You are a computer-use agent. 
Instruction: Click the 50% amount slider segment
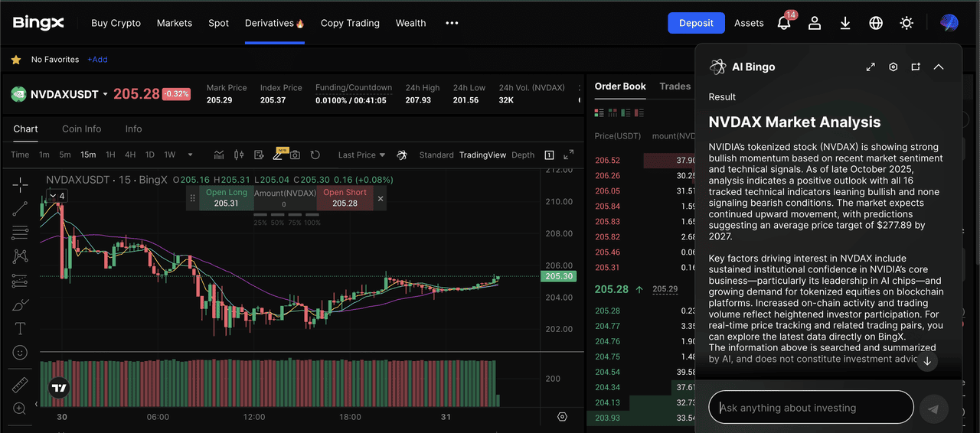coord(279,223)
